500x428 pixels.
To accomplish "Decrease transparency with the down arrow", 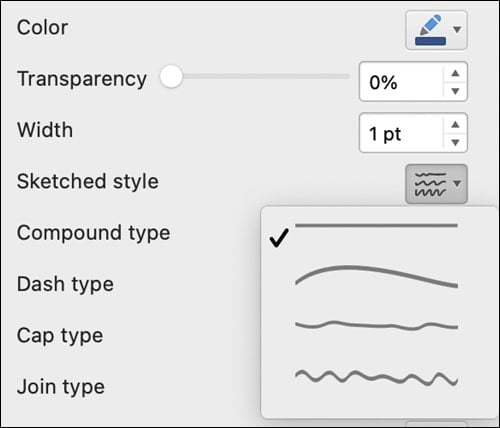I will click(455, 91).
